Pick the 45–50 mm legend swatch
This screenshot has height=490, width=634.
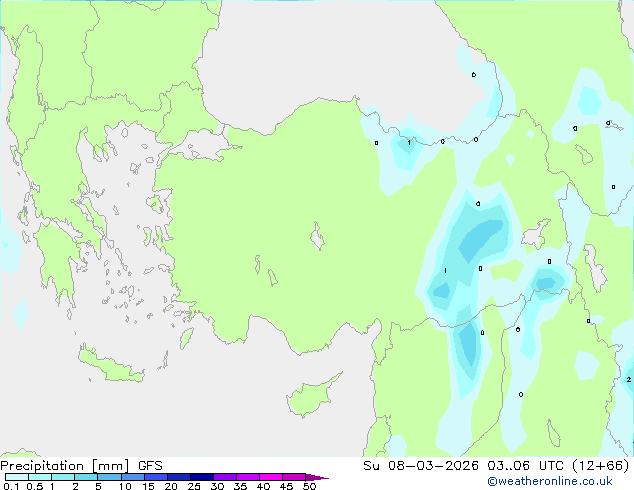pyautogui.click(x=294, y=477)
